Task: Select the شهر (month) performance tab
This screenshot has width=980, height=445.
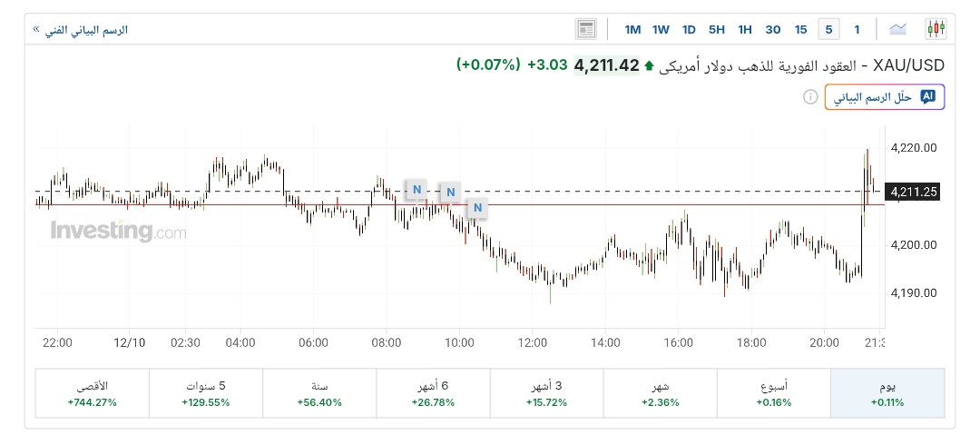Action: (x=660, y=393)
